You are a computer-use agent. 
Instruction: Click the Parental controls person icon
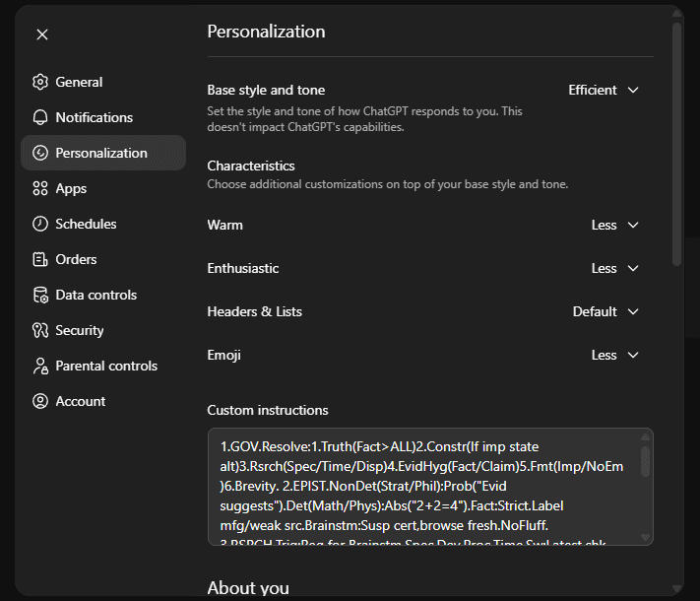click(x=40, y=366)
